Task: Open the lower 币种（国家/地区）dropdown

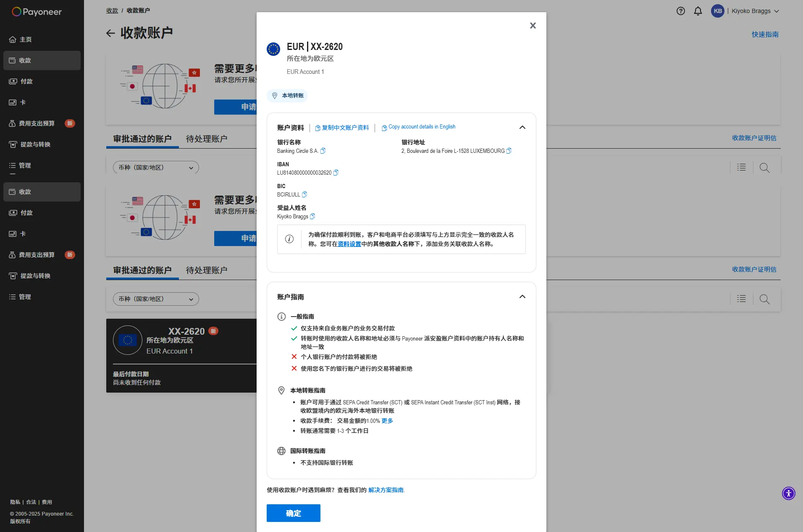Action: click(x=156, y=299)
